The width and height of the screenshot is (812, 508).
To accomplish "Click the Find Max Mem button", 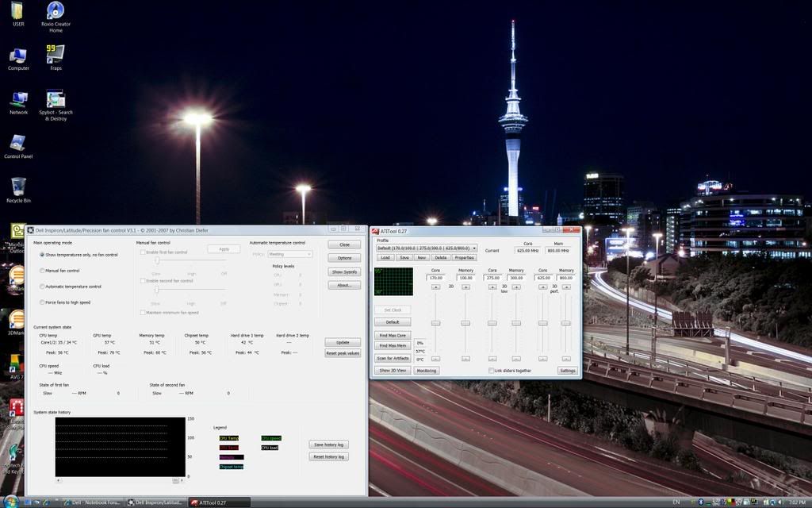I will point(393,346).
